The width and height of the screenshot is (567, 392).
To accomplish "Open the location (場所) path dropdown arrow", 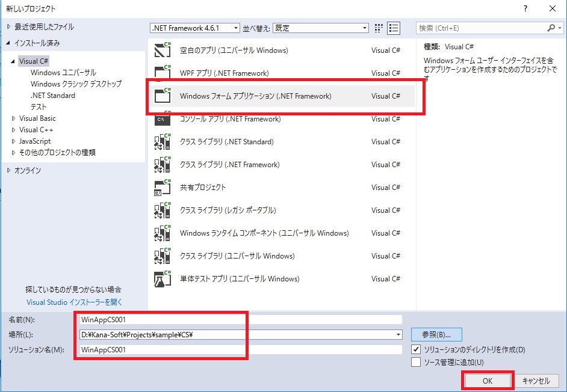I will [398, 334].
